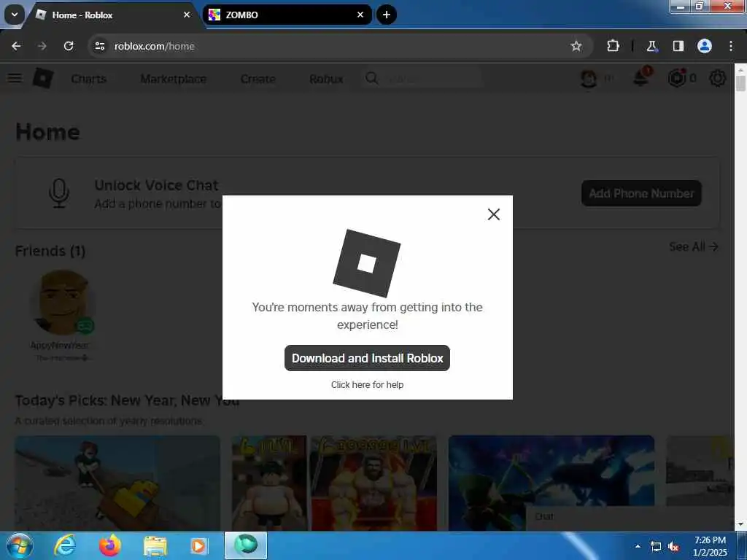Open the Chrome profile avatar

(704, 46)
